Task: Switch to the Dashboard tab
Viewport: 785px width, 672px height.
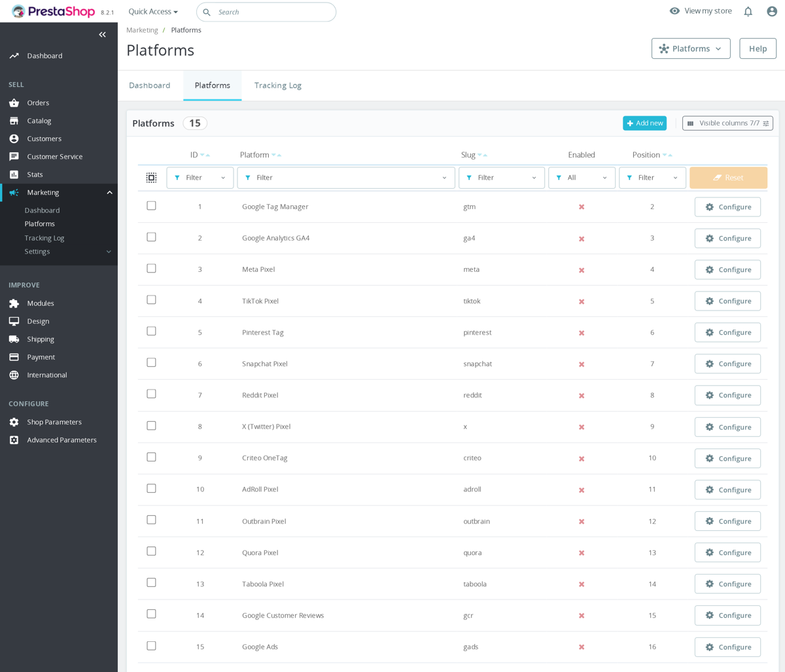Action: click(150, 86)
